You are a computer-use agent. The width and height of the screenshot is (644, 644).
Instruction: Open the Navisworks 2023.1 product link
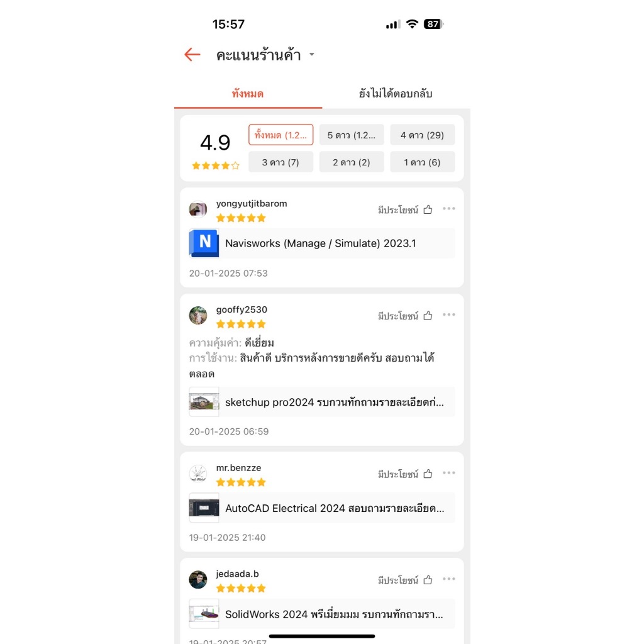322,243
